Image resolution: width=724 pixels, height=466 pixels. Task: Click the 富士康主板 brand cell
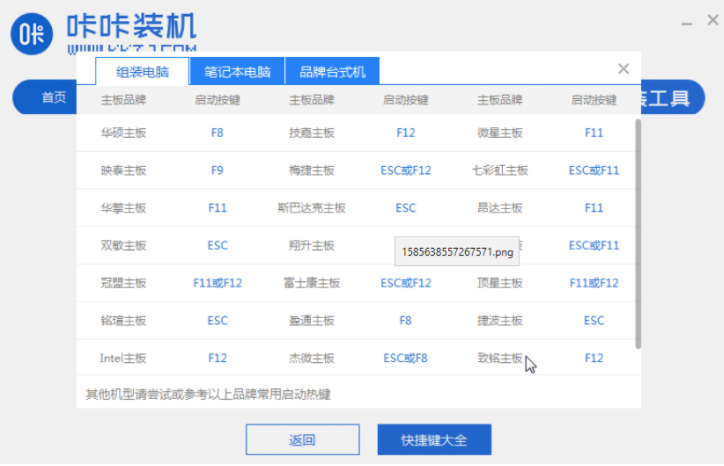click(311, 283)
